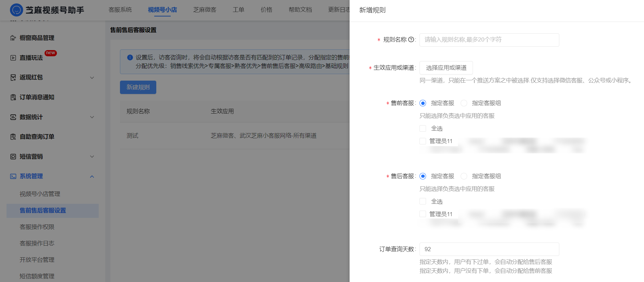Click the 新增规则 panel title
The width and height of the screenshot is (644, 282).
[x=372, y=10]
